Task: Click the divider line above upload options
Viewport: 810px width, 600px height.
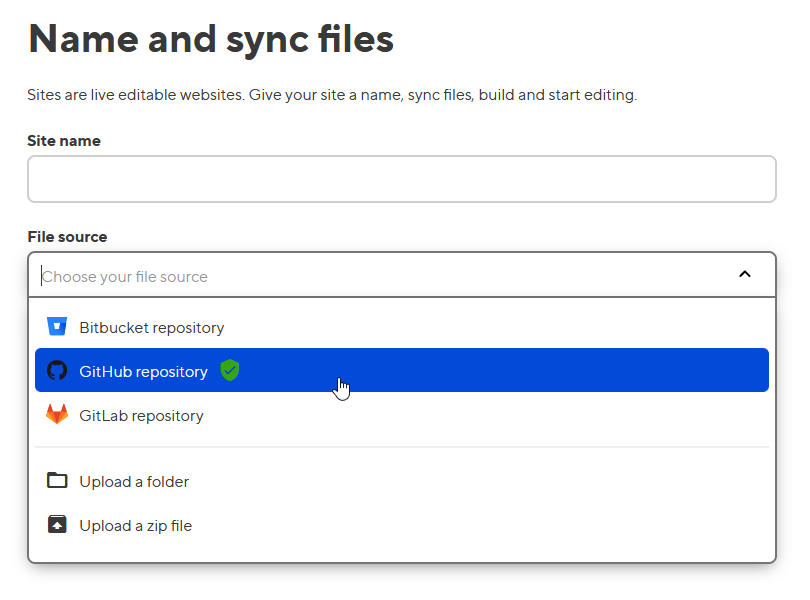Action: (401, 447)
